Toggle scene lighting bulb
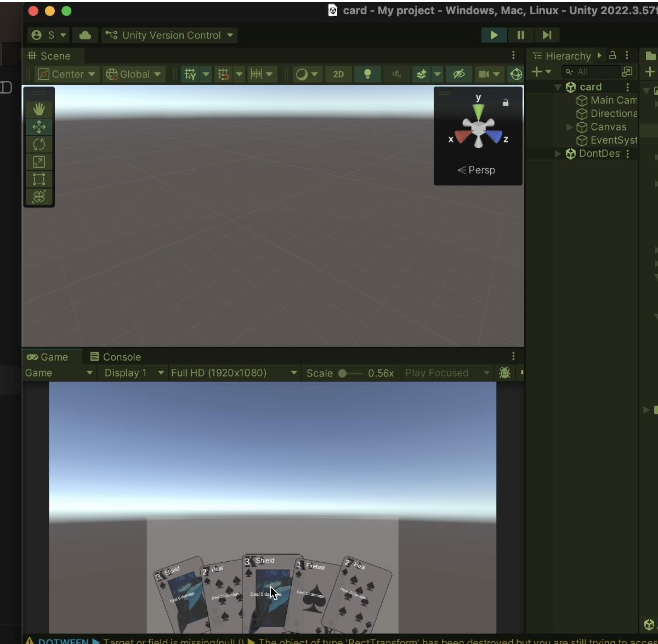 point(367,74)
